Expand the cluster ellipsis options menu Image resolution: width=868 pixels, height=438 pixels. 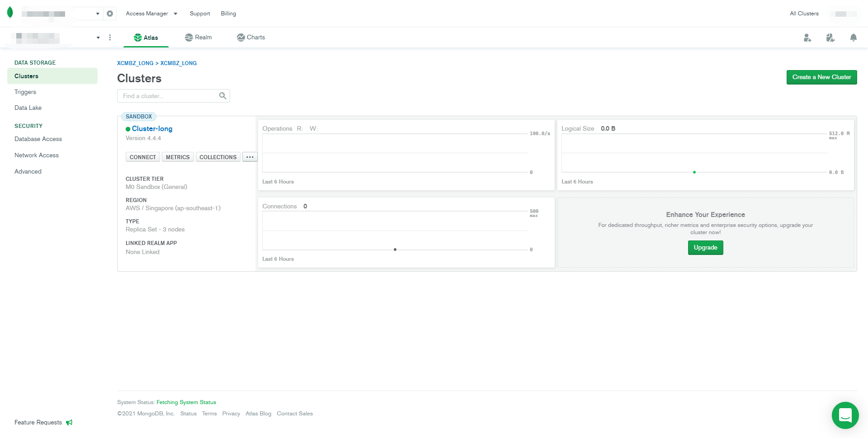pyautogui.click(x=250, y=157)
